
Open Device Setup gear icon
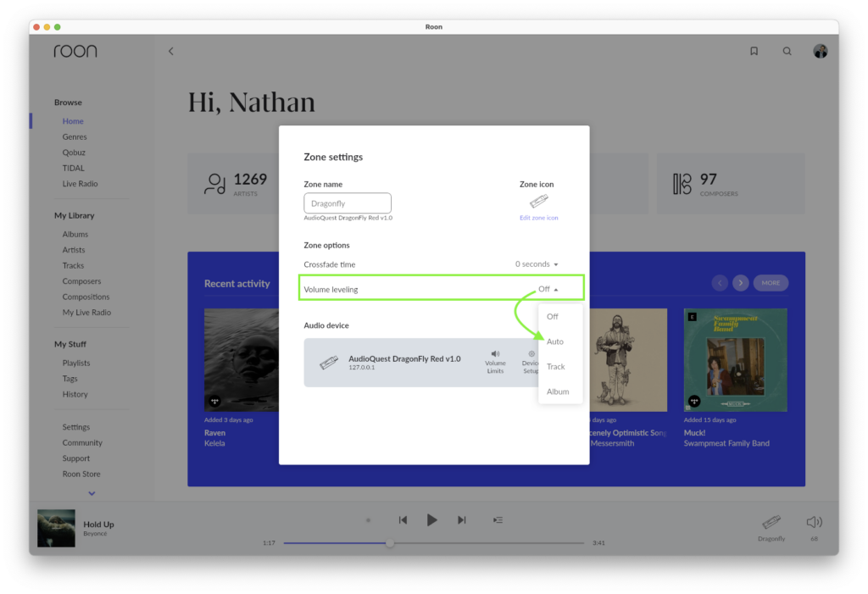(x=531, y=353)
